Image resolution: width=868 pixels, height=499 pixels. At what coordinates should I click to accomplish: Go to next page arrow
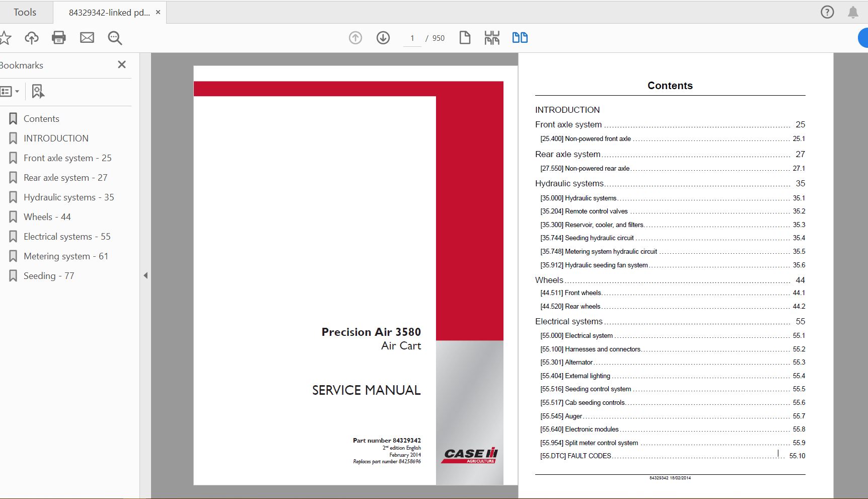click(x=383, y=38)
